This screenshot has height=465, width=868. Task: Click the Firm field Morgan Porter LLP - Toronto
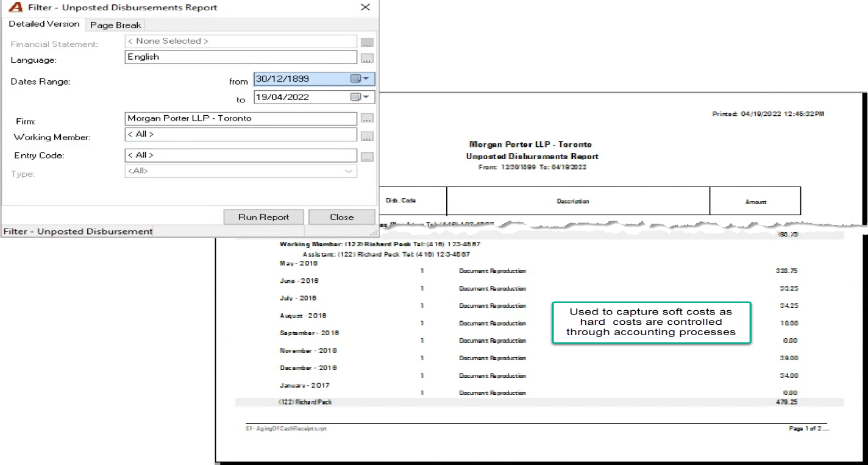point(241,119)
